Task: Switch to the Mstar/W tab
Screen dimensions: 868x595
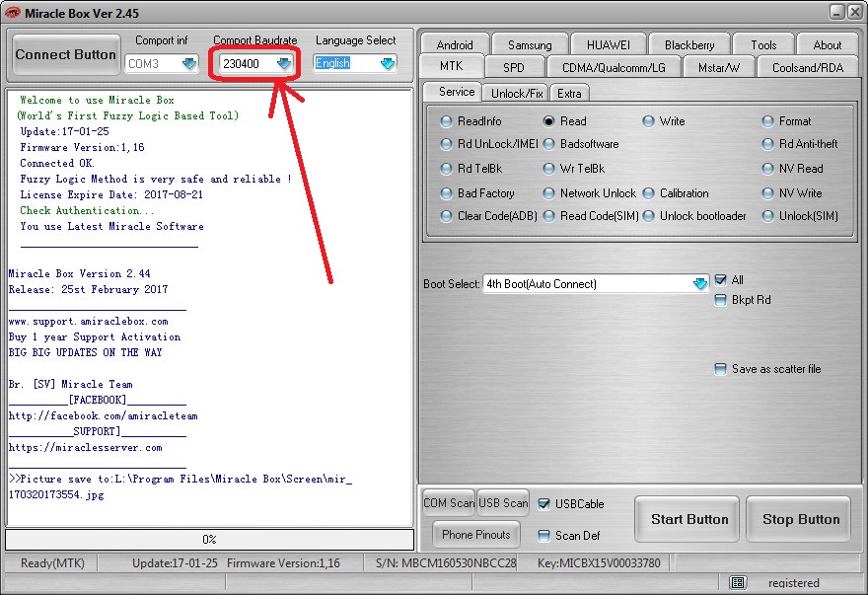Action: coord(718,67)
